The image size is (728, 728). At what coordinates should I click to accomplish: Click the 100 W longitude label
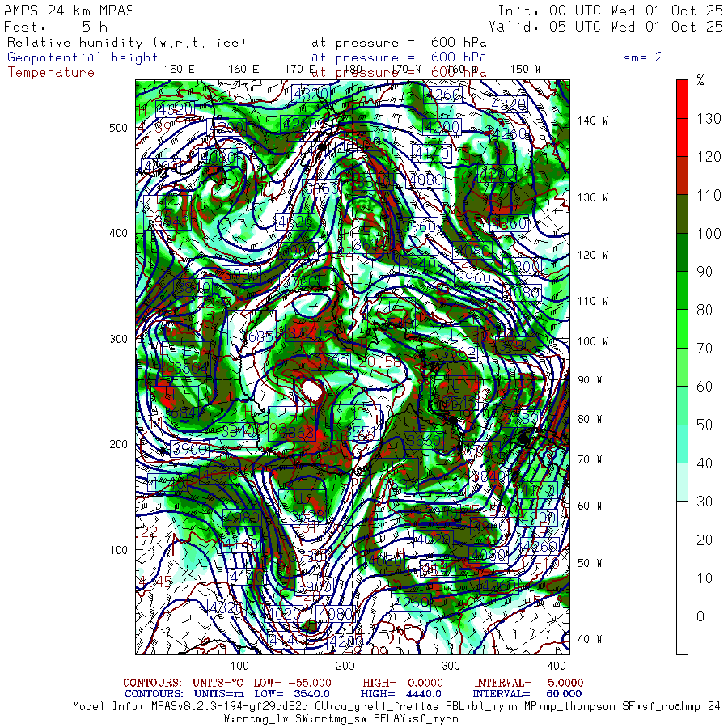tap(592, 341)
